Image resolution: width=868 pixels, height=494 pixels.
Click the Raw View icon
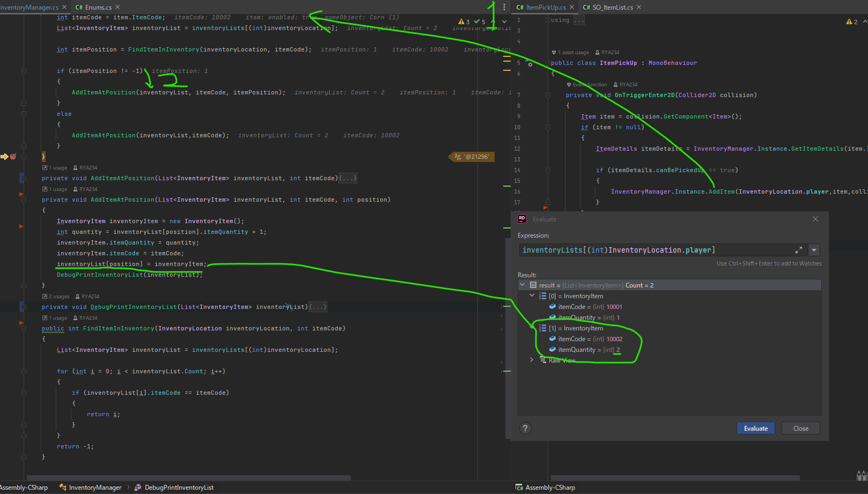(x=543, y=360)
